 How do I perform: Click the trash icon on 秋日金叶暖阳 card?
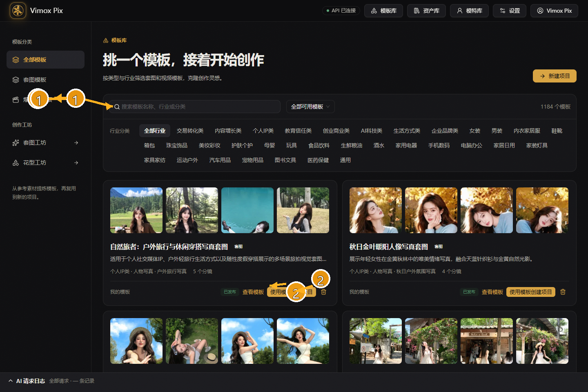coord(563,292)
